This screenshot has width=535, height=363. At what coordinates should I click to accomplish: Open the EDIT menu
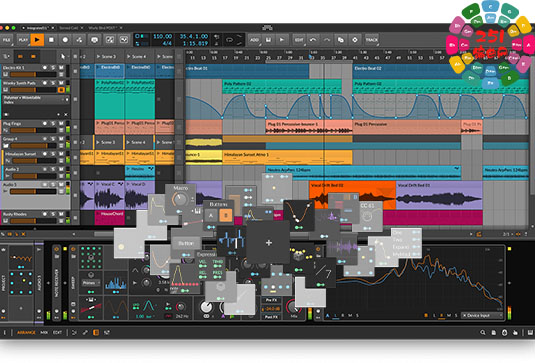point(299,40)
